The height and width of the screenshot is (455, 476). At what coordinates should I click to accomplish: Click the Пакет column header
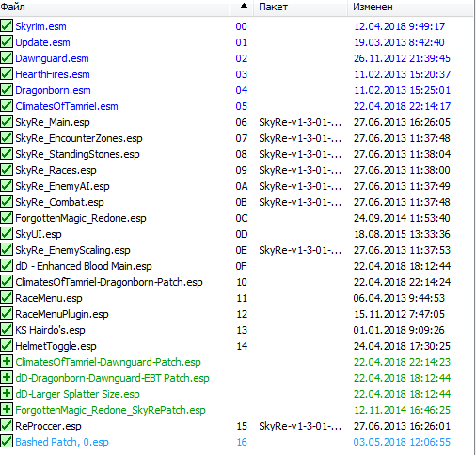(300, 7)
